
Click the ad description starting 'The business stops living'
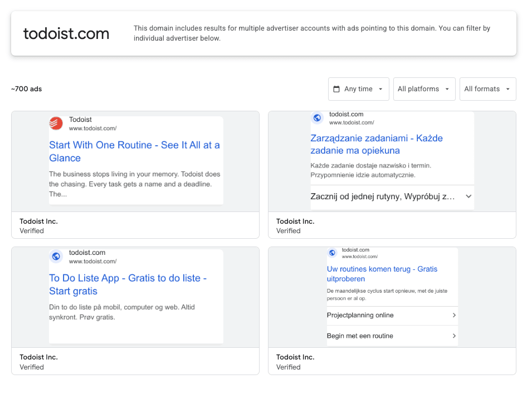135,184
